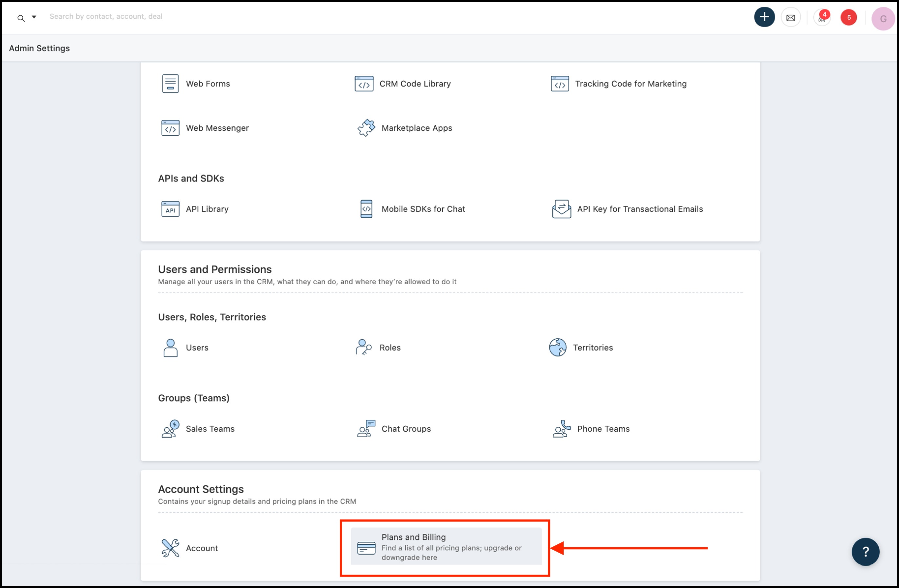
Task: Open Plans and Billing title
Action: 413,537
